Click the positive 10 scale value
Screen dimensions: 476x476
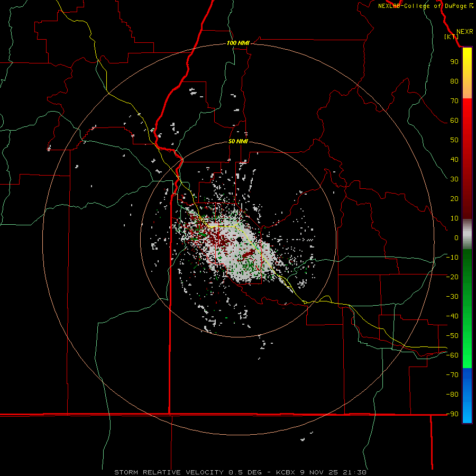[x=454, y=218]
